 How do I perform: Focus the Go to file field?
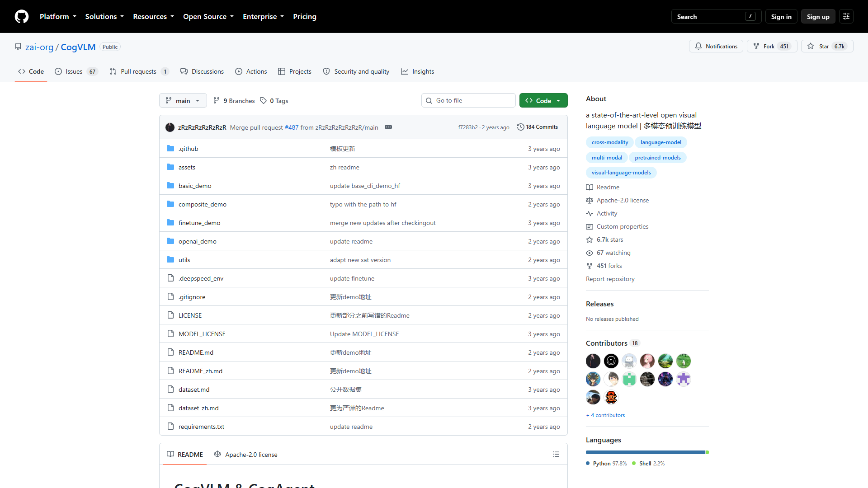468,100
